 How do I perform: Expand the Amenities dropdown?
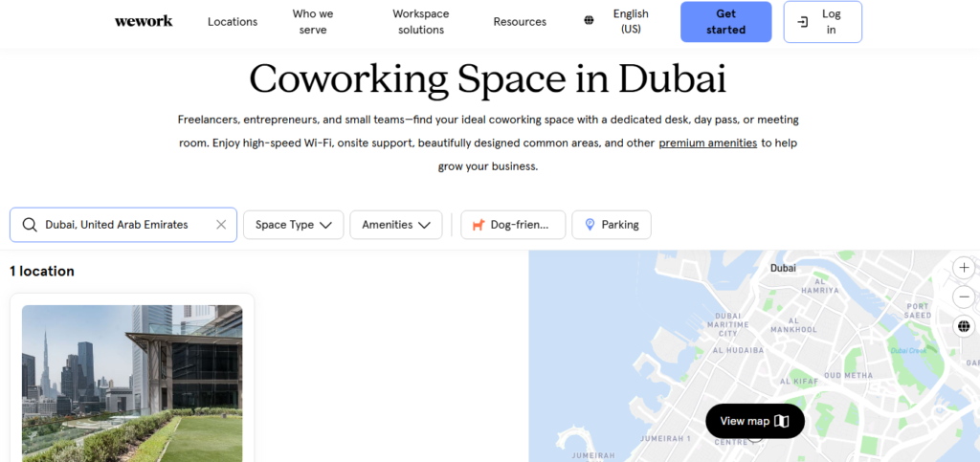(x=396, y=225)
